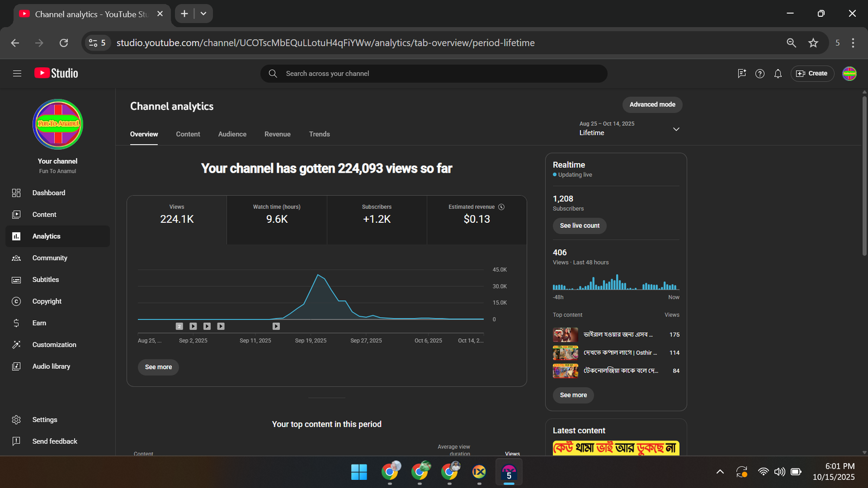Click the send feedback icon in header

[x=742, y=74]
